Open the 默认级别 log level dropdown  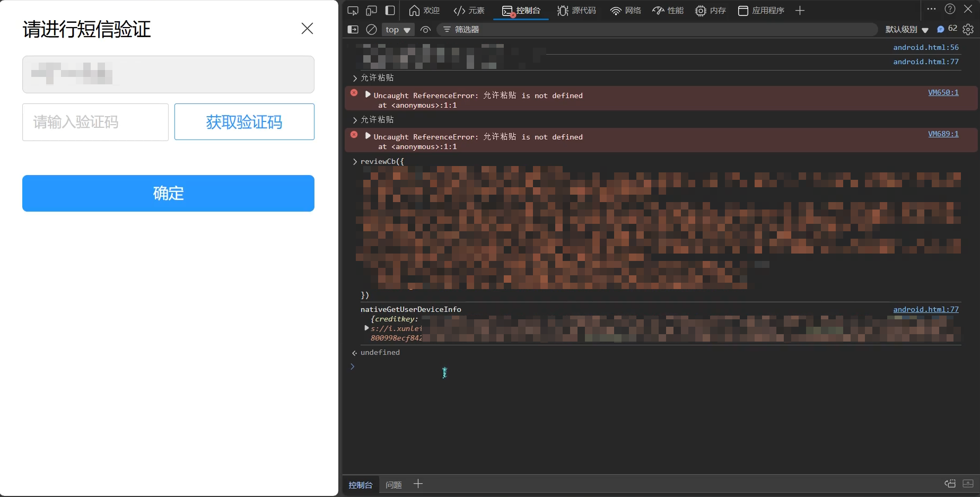pyautogui.click(x=906, y=30)
